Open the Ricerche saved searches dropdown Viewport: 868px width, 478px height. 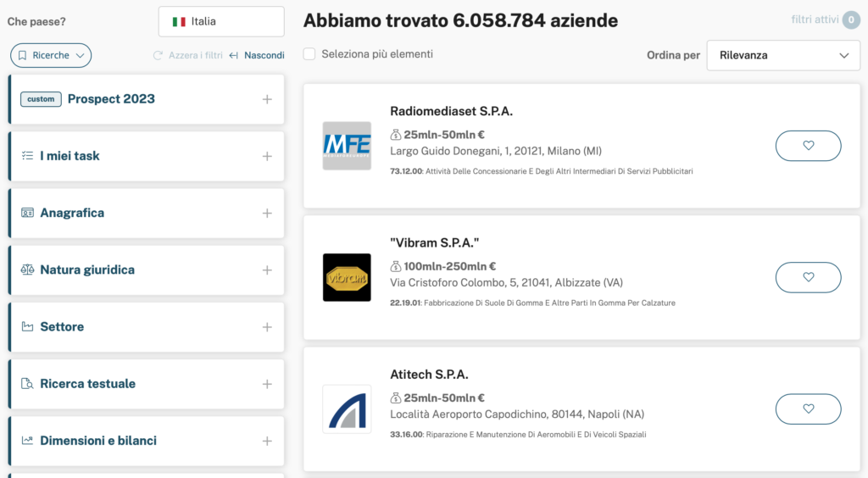point(51,55)
